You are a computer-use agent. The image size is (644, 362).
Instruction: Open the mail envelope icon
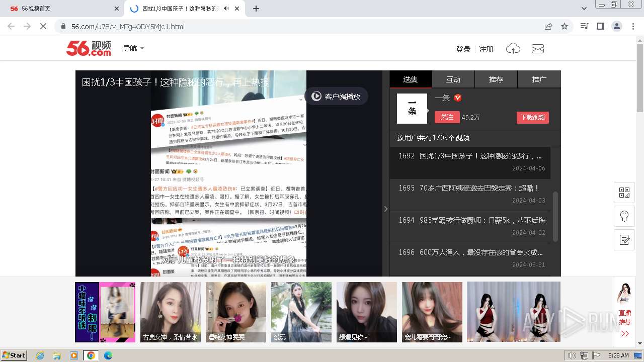pyautogui.click(x=538, y=49)
